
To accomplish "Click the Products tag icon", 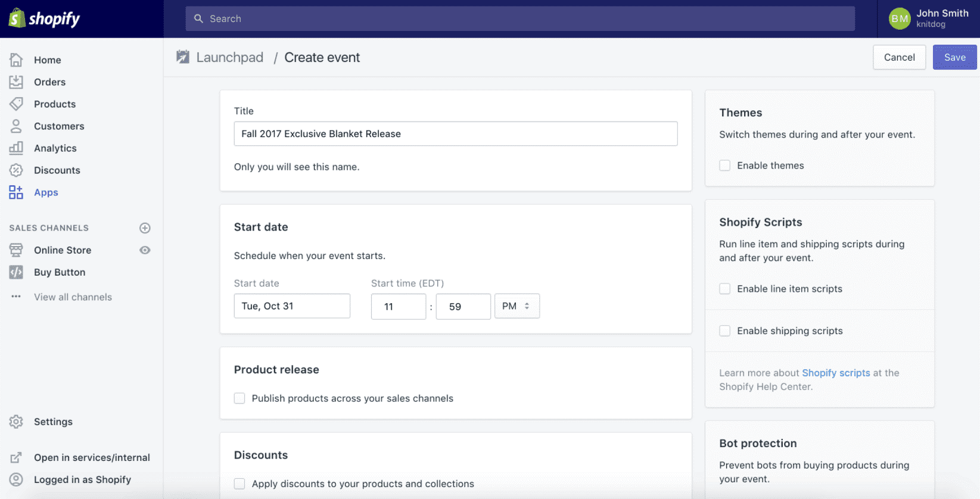I will [16, 104].
